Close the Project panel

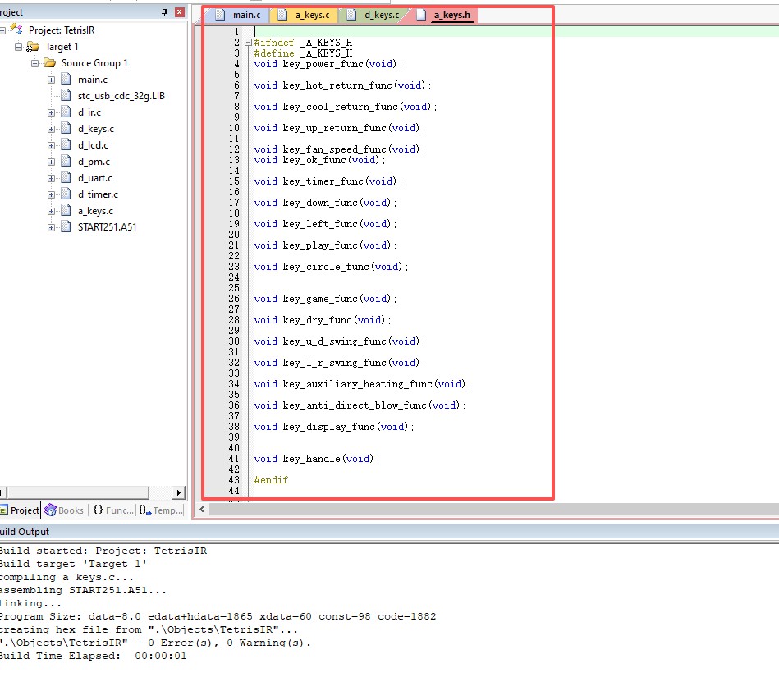click(180, 12)
